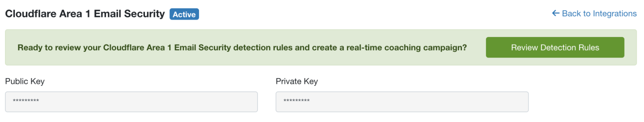The height and width of the screenshot is (122, 644).
Task: Click the Private Key label
Action: point(297,82)
